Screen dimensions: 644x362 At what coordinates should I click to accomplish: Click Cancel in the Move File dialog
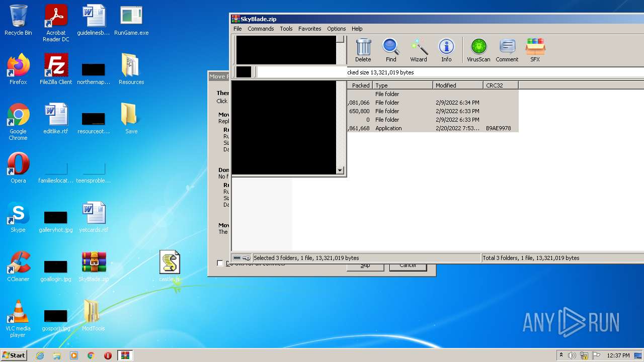[408, 266]
